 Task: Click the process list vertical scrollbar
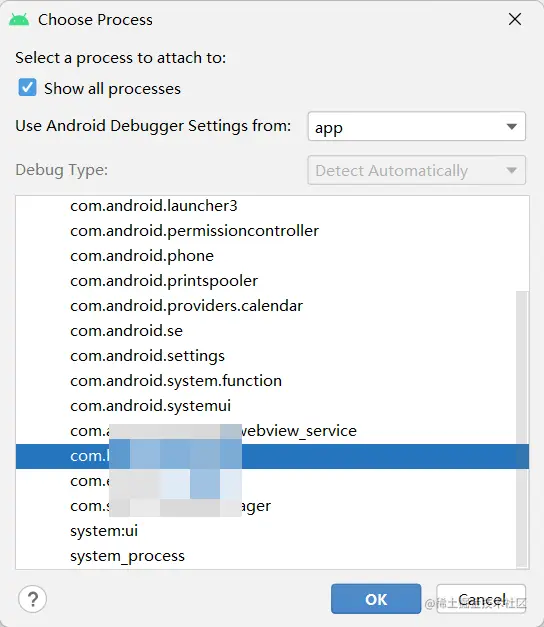coord(522,429)
